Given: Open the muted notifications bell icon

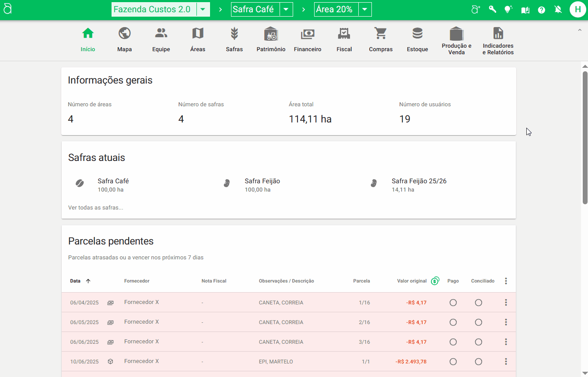Looking at the screenshot, I should 558,10.
